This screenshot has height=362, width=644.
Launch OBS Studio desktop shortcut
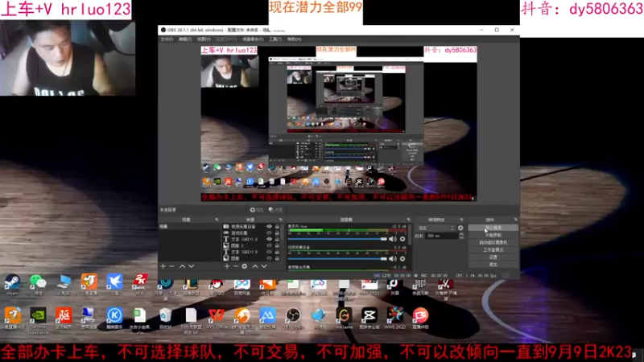(x=293, y=317)
